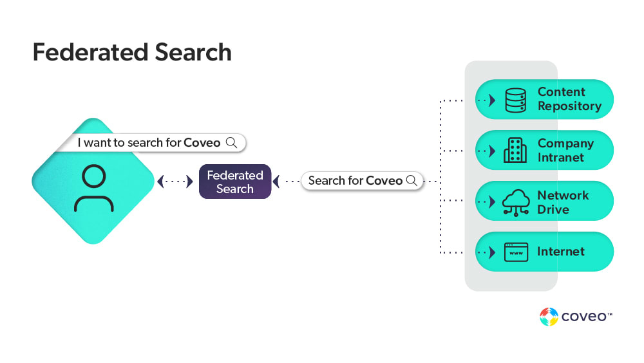Click arrowhead pointing at Internet
This screenshot has height=363, width=644.
coord(493,252)
